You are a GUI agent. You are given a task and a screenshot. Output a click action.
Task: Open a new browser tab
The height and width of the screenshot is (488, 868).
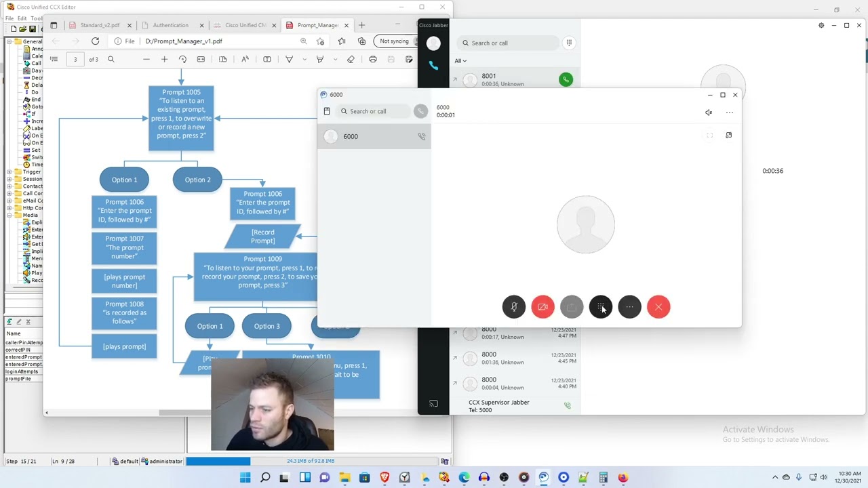(x=361, y=25)
